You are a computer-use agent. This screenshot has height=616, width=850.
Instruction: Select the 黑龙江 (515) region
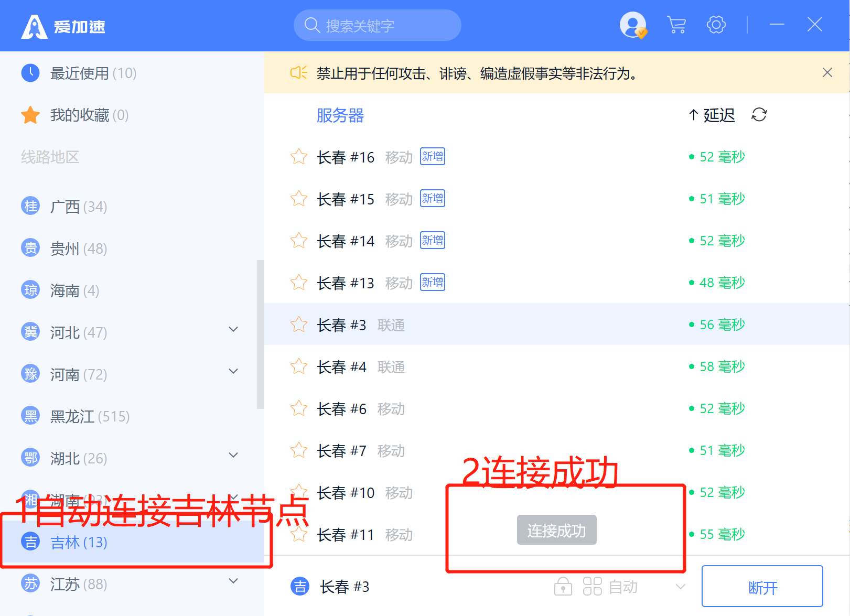tap(128, 416)
